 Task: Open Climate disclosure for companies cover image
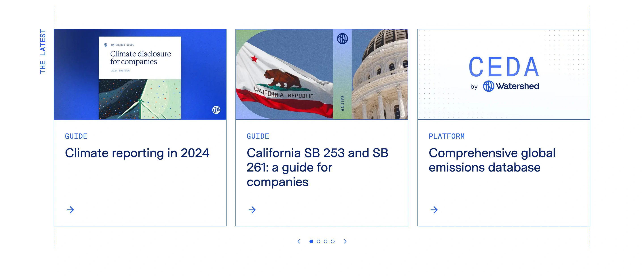coord(140,74)
